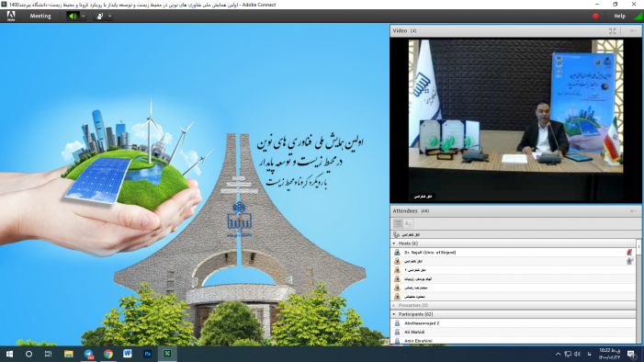Maximize the Video pod to full screen
Image resolution: width=644 pixels, height=362 pixels.
[x=613, y=31]
